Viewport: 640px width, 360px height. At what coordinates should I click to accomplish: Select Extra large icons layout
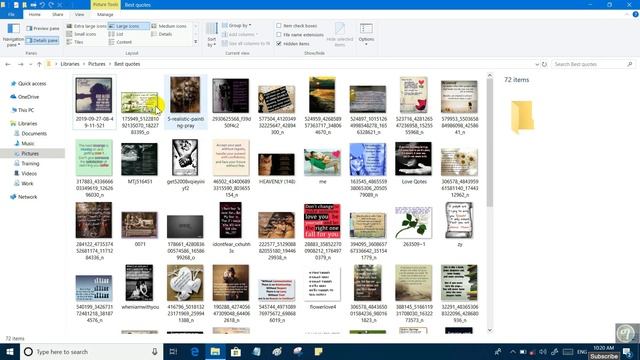(x=86, y=26)
